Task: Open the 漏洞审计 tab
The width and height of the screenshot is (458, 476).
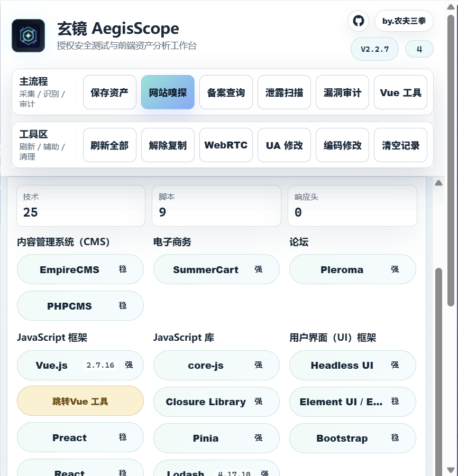Action: click(x=342, y=92)
